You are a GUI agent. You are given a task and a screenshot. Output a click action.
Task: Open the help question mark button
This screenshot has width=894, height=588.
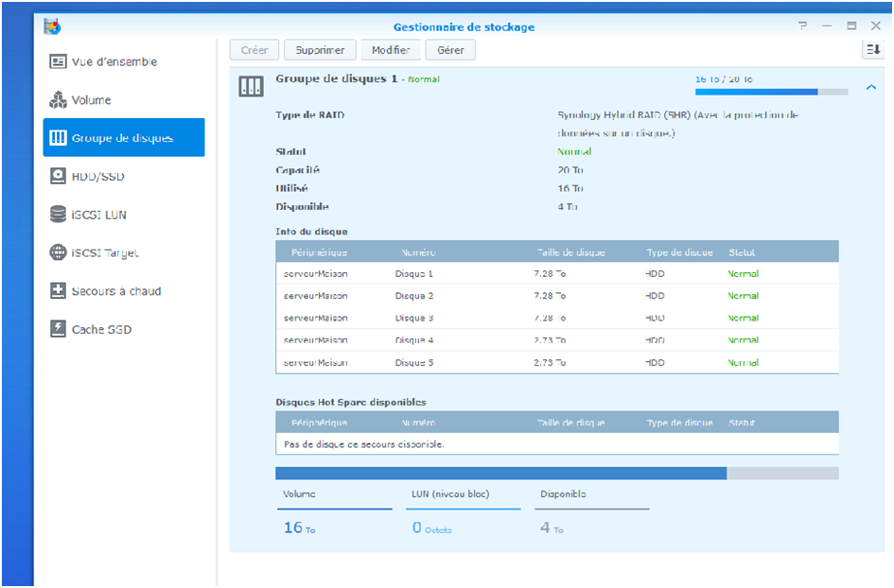(802, 26)
